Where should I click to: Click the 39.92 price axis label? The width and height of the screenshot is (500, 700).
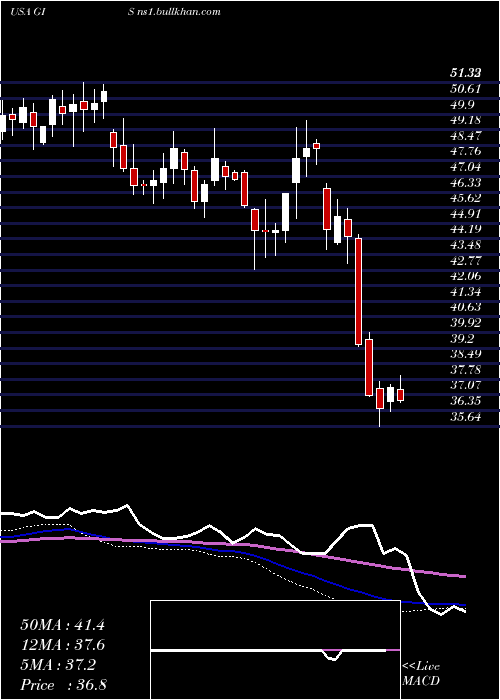tap(465, 323)
